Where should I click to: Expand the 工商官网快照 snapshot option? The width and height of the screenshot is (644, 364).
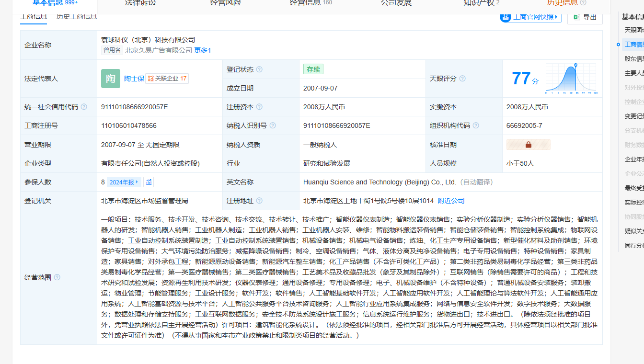tap(530, 17)
